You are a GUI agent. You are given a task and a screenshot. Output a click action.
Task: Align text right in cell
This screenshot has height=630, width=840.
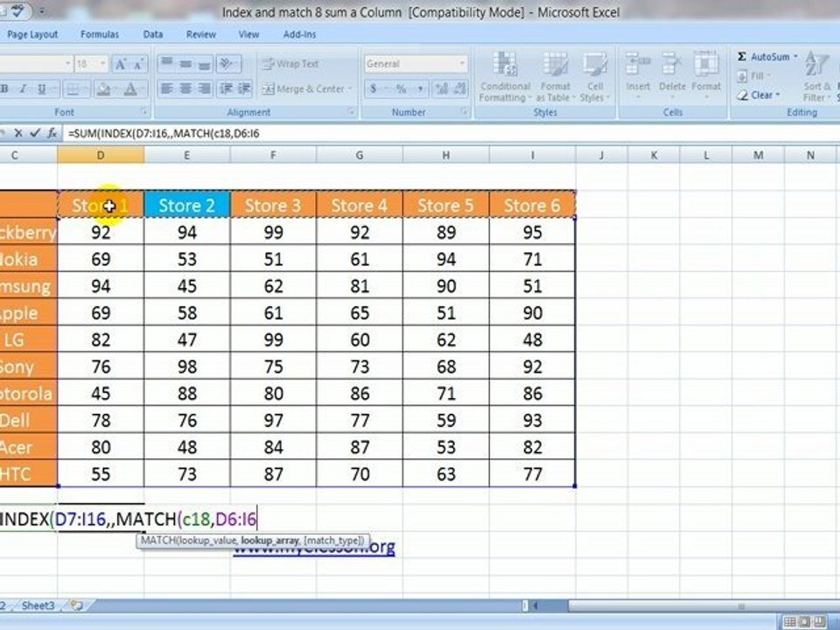point(204,89)
